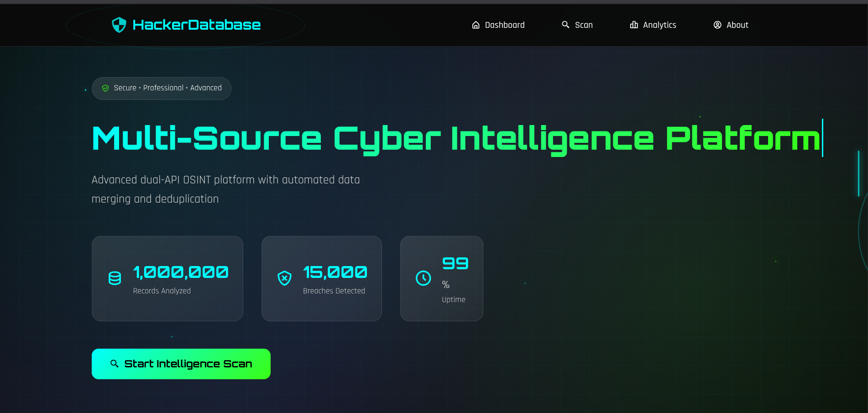Click the shield-x icon on Breaches Detected card
868x413 pixels.
(x=285, y=278)
